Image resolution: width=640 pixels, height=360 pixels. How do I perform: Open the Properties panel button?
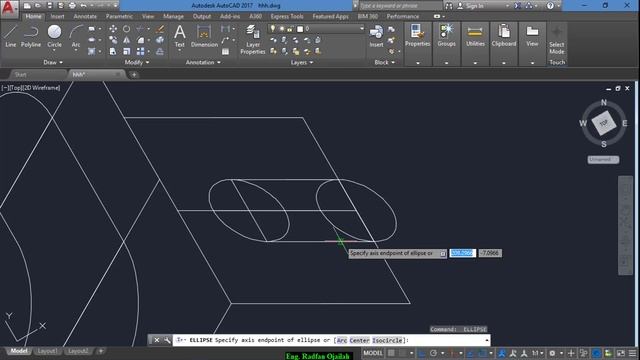[418, 44]
